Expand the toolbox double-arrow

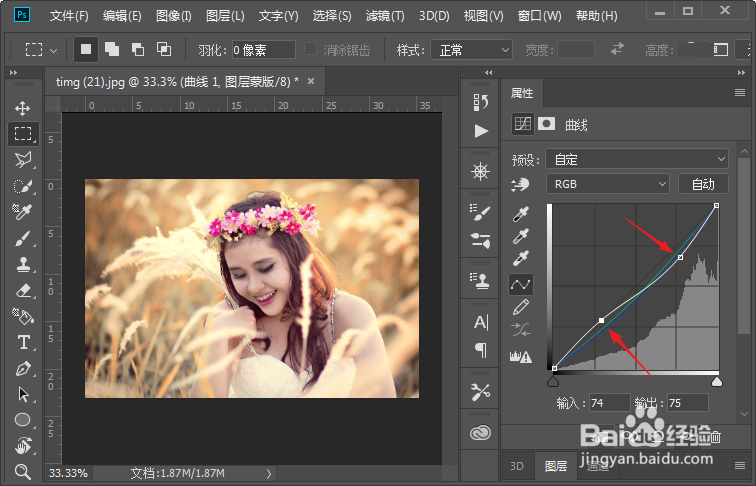tap(14, 73)
